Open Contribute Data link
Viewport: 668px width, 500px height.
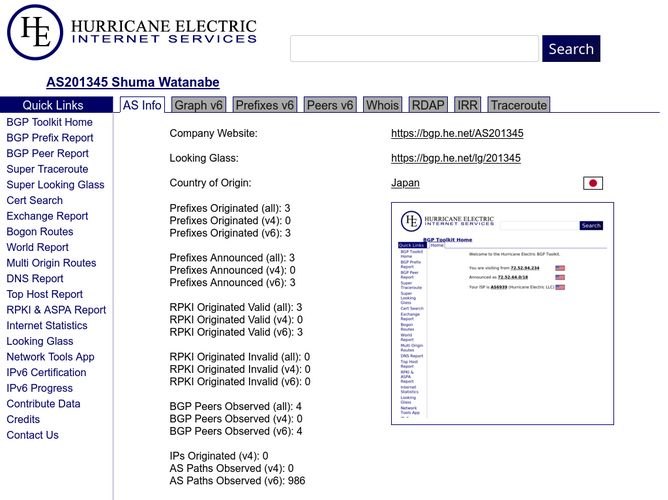(x=43, y=404)
